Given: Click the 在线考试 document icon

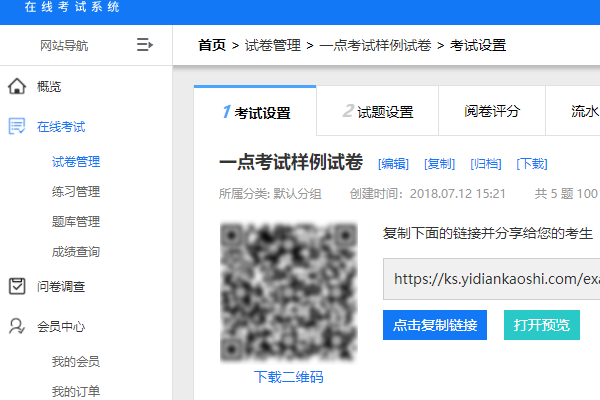Looking at the screenshot, I should [17, 126].
